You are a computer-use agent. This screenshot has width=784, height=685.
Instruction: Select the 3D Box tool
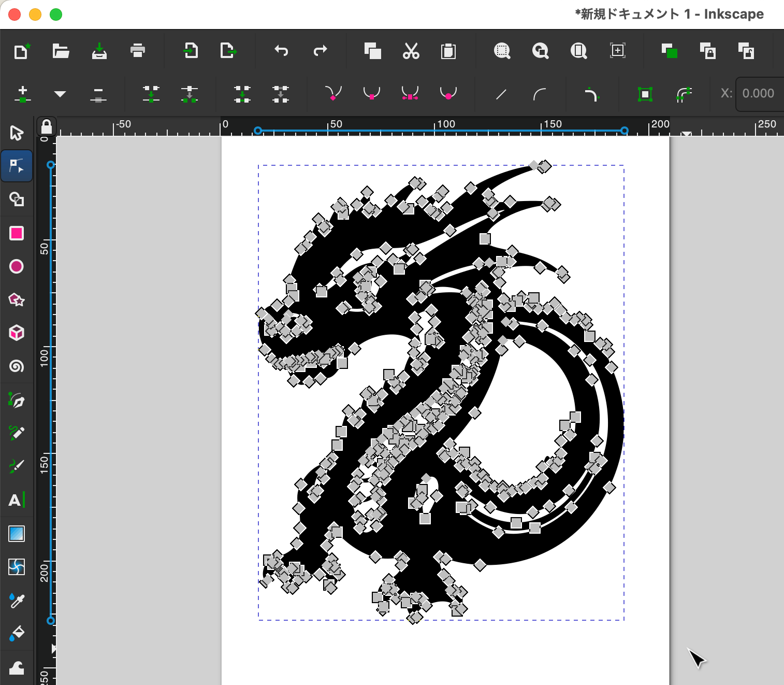(17, 333)
